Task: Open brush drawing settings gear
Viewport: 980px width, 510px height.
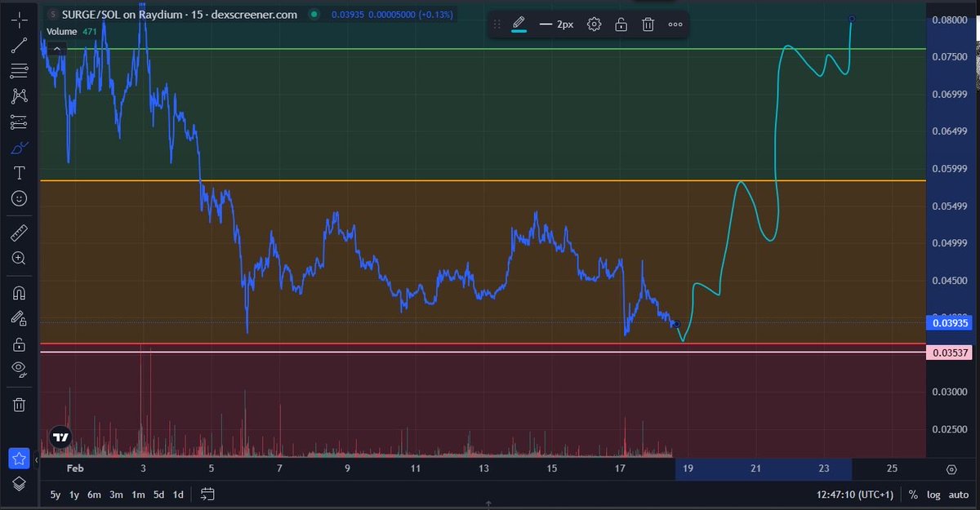Action: (595, 24)
